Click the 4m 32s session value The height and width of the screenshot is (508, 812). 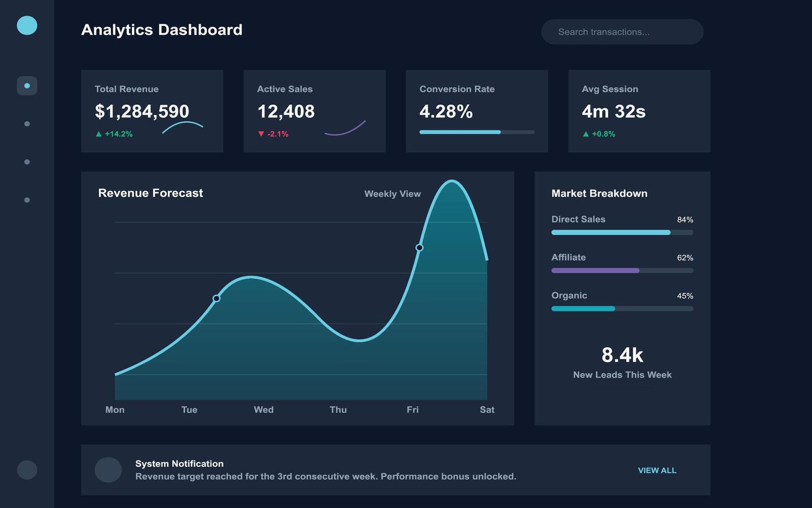(614, 111)
